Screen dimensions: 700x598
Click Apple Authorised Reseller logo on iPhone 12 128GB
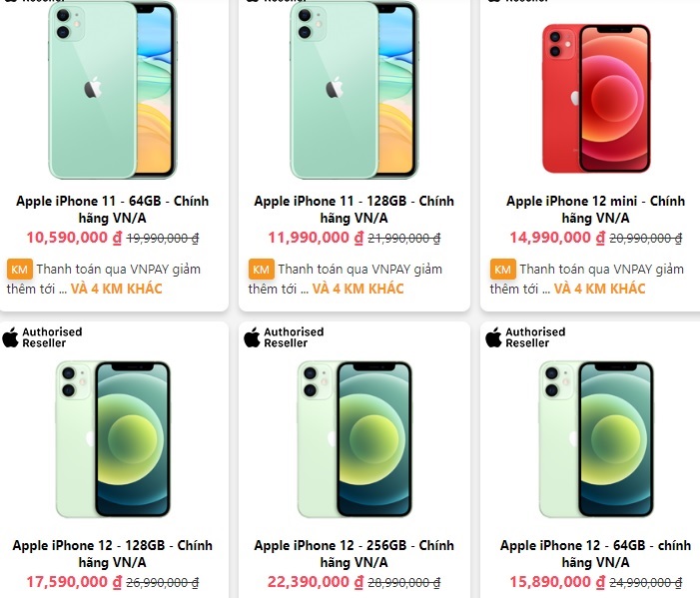click(x=42, y=337)
